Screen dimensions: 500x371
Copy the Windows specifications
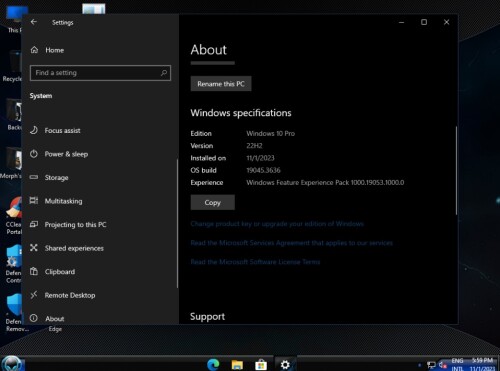tap(213, 202)
